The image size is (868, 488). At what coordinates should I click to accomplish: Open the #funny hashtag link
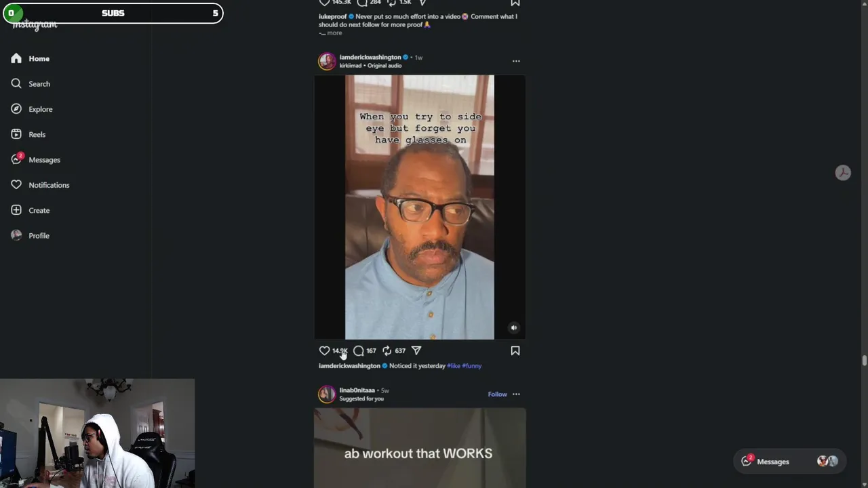472,366
